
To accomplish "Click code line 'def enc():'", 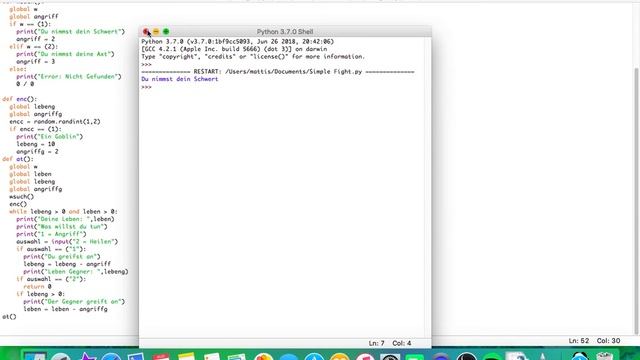I will coord(19,99).
